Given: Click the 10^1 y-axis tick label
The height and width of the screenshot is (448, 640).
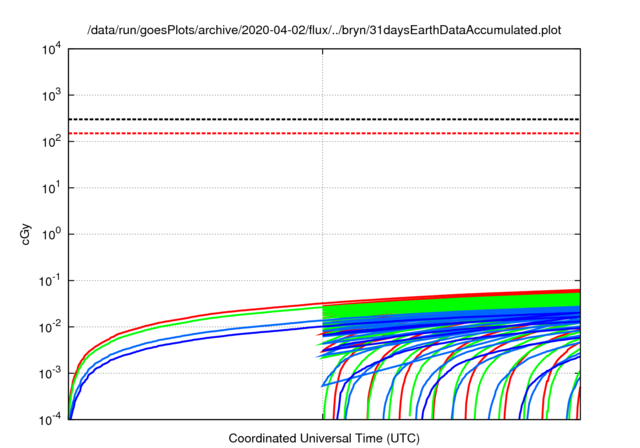Looking at the screenshot, I should tap(52, 189).
